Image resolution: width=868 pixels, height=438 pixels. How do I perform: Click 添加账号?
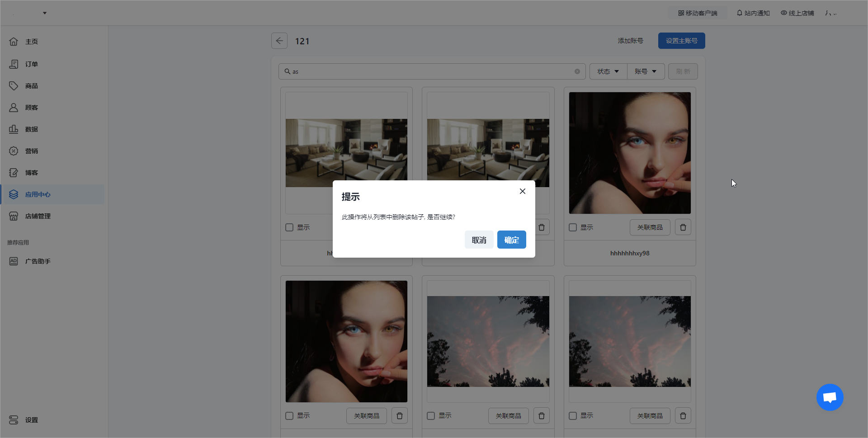[630, 41]
